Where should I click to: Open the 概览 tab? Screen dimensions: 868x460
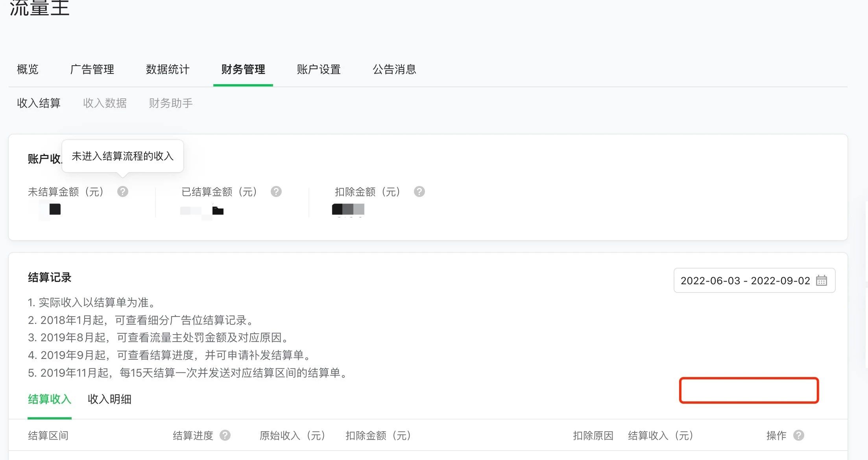point(28,70)
